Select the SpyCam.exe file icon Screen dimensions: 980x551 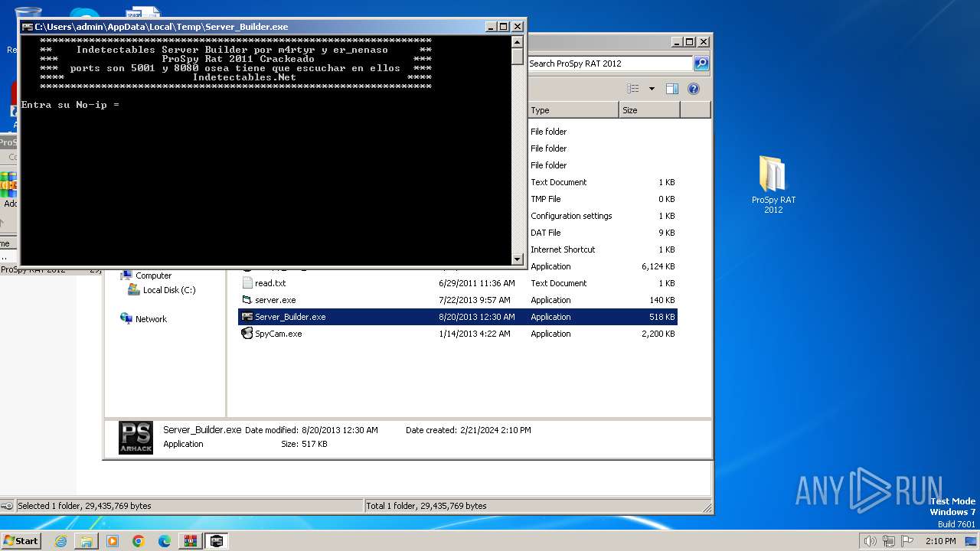(247, 334)
